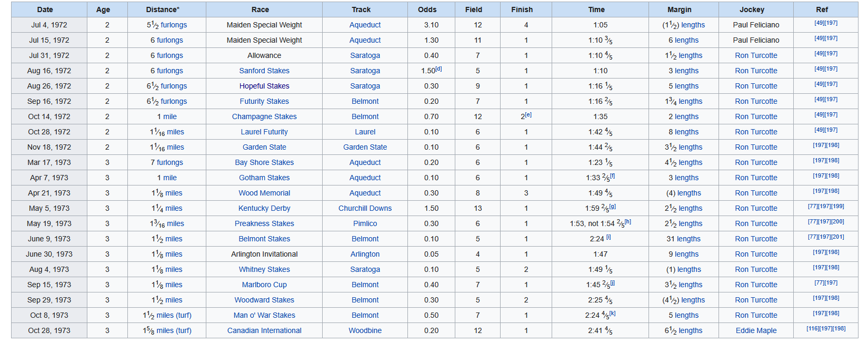Open the Belmont Stakes race link
The width and height of the screenshot is (868, 342).
click(x=264, y=239)
